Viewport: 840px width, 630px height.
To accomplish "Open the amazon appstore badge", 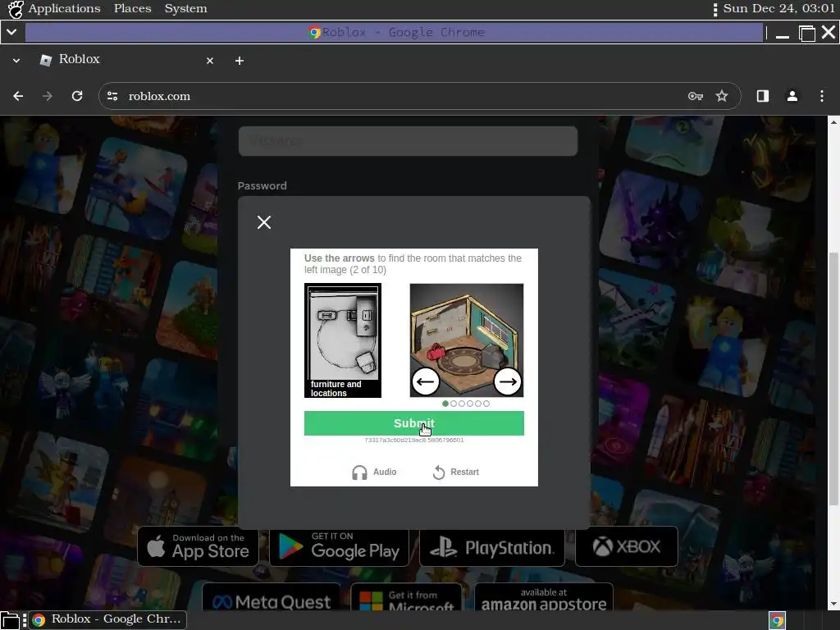I will [544, 597].
